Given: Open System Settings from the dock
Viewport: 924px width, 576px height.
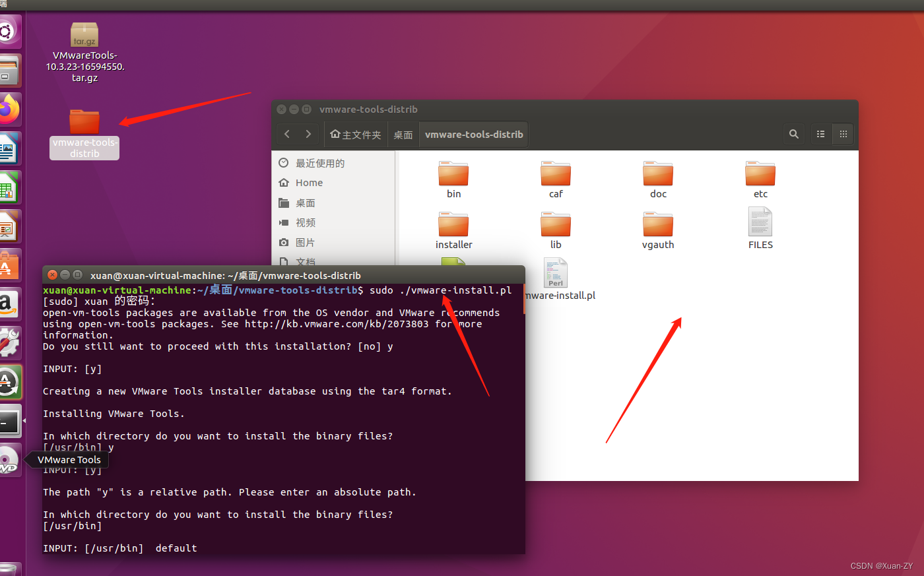Looking at the screenshot, I should (x=9, y=343).
